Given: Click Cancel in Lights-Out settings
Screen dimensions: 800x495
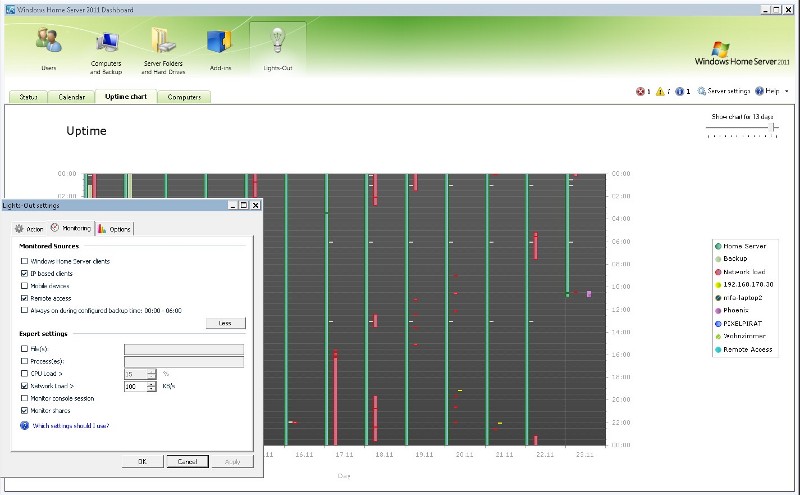Looking at the screenshot, I should pyautogui.click(x=187, y=461).
